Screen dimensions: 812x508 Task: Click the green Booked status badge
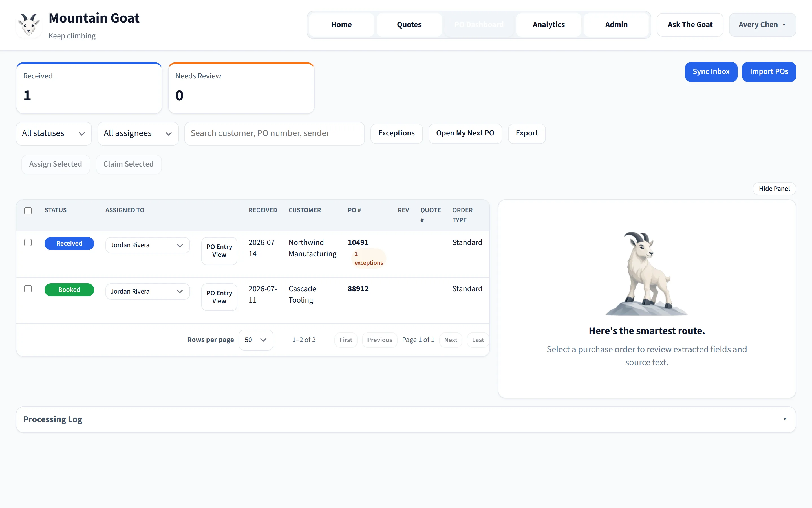coord(69,290)
